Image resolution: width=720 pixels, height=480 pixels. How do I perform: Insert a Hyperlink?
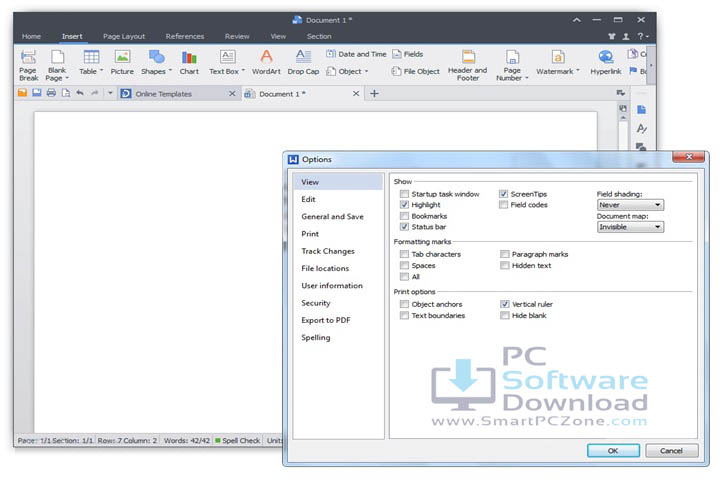(606, 62)
